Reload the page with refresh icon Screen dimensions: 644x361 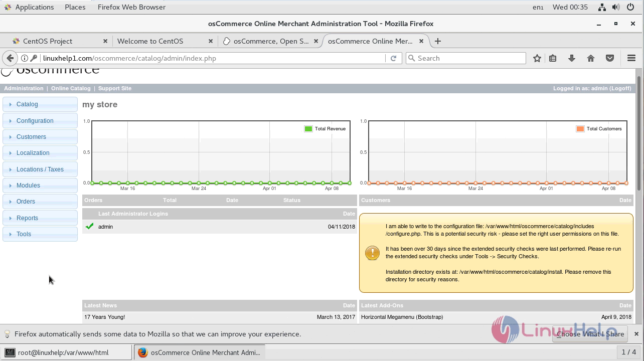point(393,58)
